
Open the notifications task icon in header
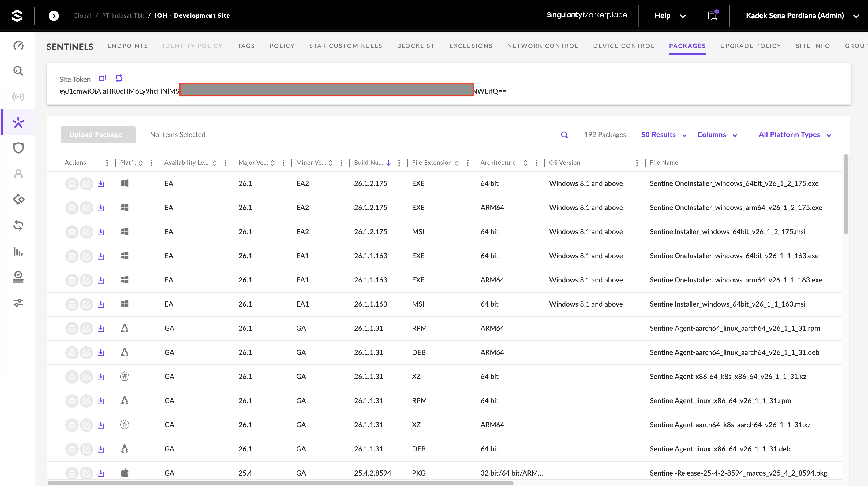(x=713, y=16)
